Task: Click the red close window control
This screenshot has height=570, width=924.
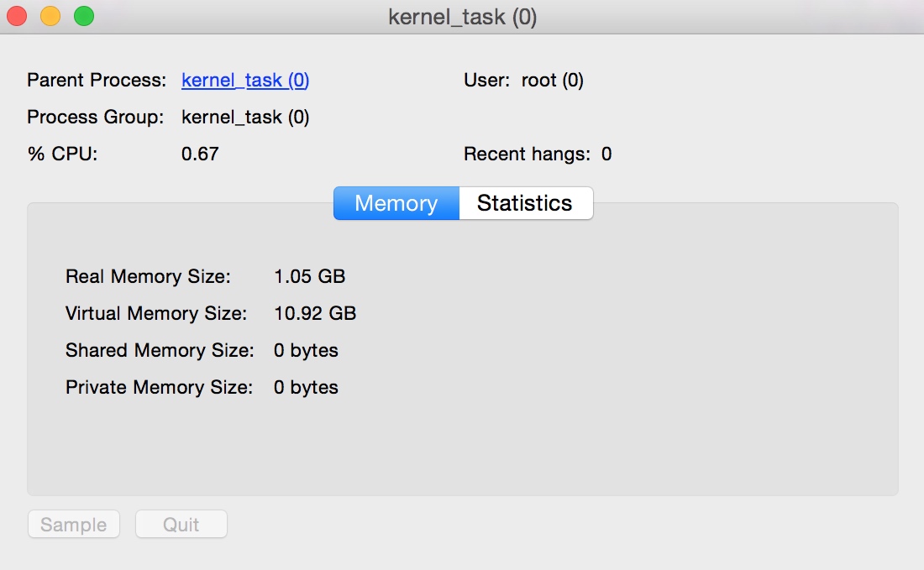Action: click(15, 15)
